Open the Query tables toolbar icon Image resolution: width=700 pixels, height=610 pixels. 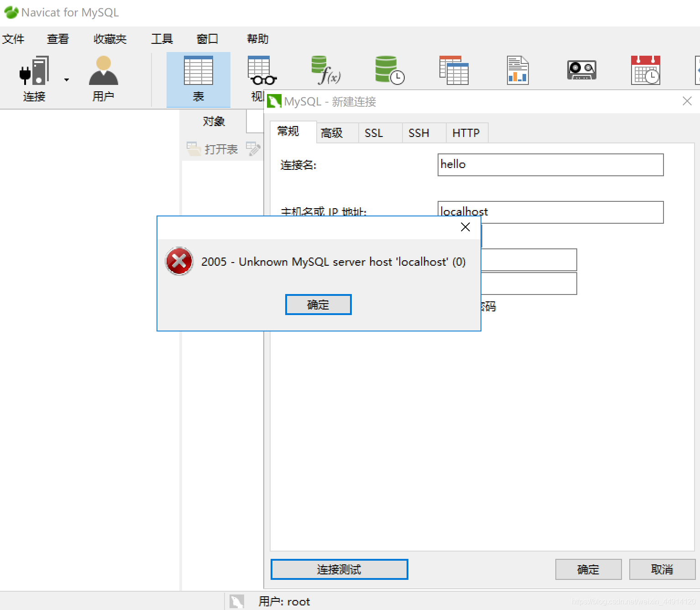coord(454,71)
